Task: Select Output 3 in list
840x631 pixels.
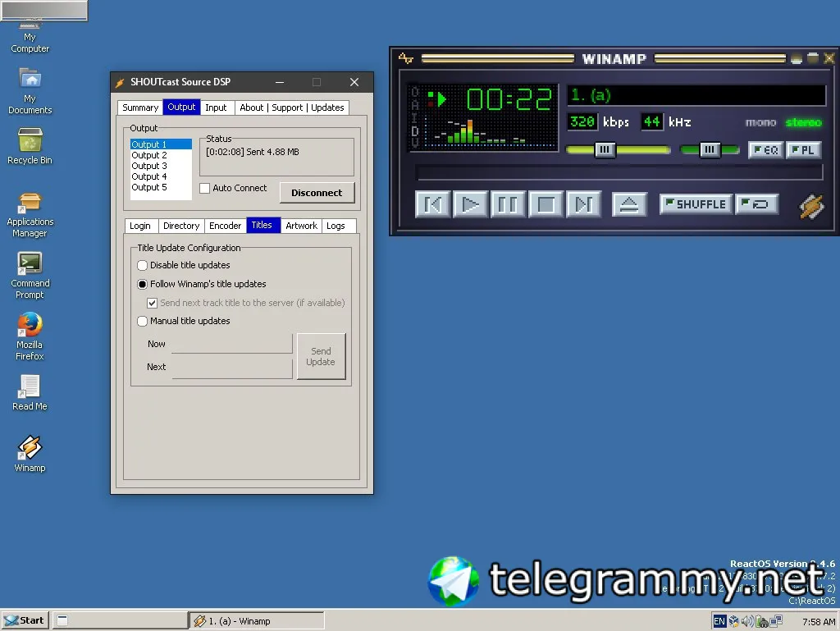Action: pyautogui.click(x=161, y=166)
